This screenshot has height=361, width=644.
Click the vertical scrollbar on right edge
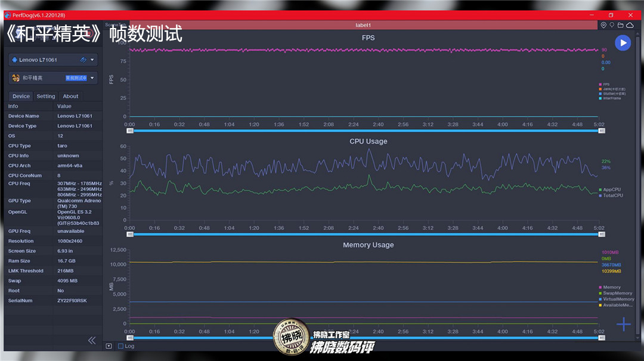pos(638,185)
